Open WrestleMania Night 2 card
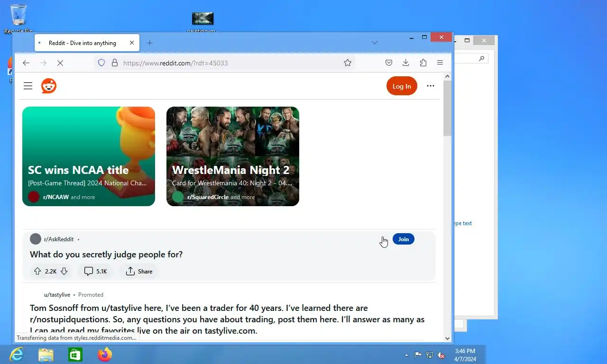The image size is (607, 364). 233,156
